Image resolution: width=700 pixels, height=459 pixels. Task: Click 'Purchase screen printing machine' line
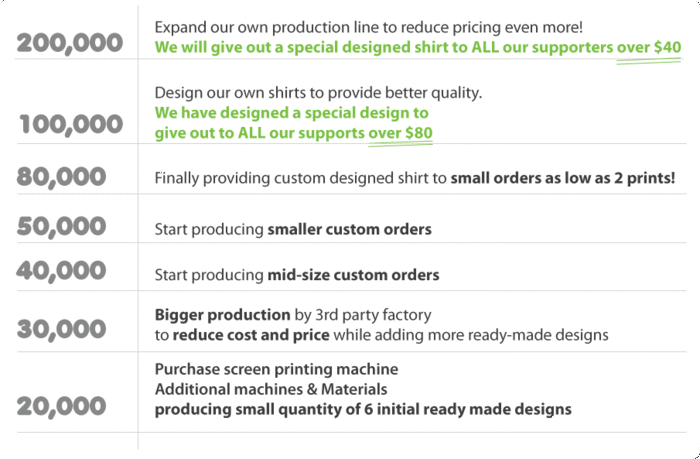276,369
